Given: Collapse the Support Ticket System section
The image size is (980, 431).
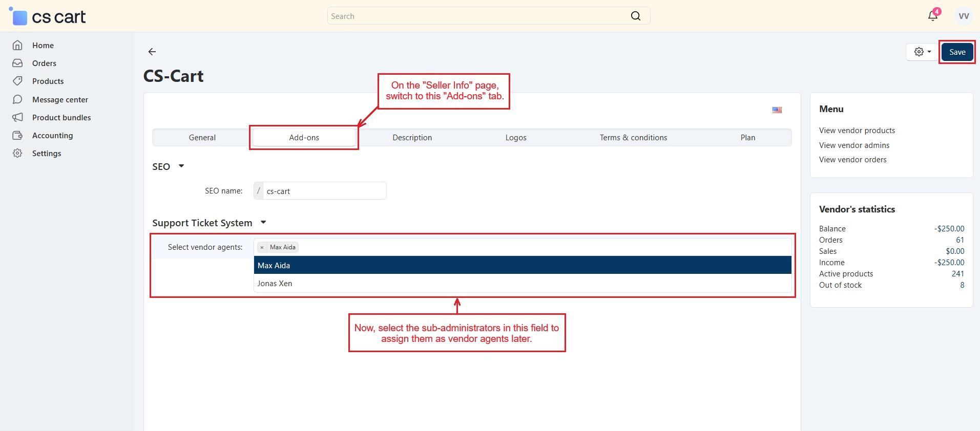Looking at the screenshot, I should [x=263, y=223].
